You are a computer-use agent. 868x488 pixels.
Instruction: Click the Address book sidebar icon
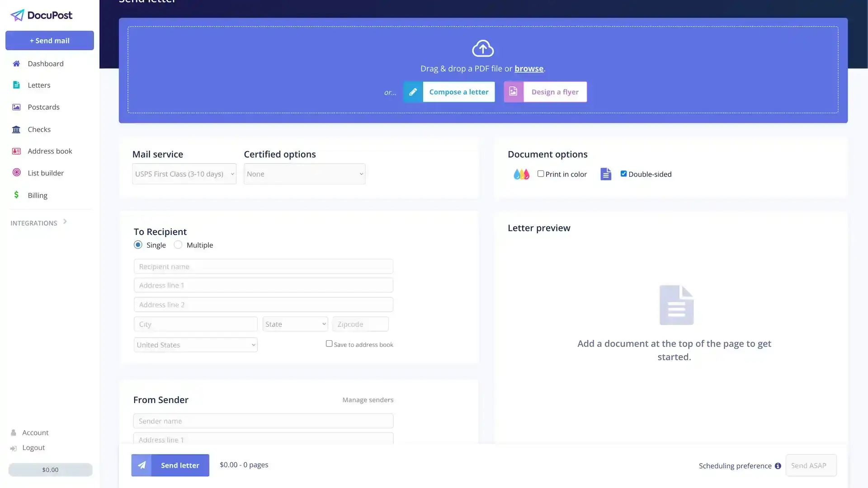16,151
